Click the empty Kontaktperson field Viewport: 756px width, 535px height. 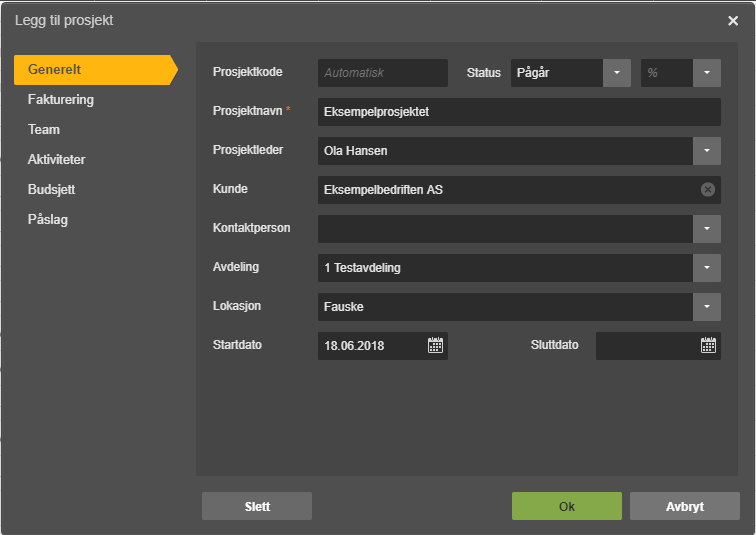point(505,229)
